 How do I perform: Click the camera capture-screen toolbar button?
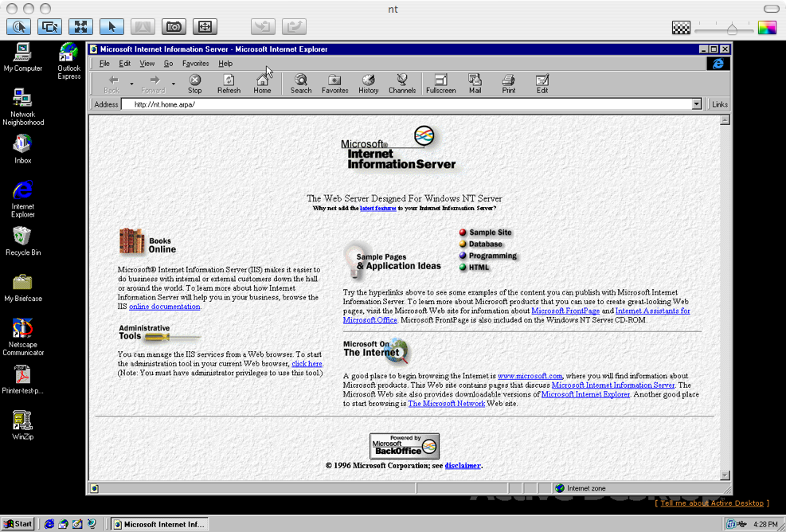174,26
